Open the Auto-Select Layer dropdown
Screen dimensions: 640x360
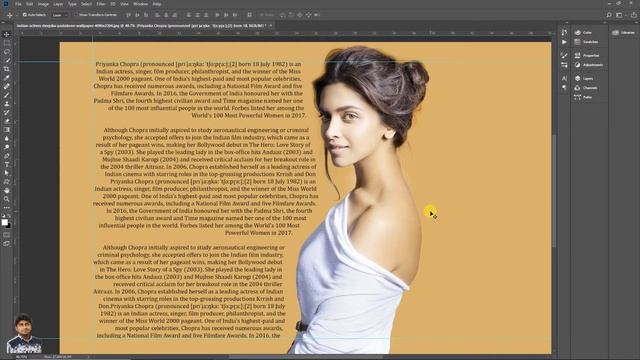[60, 15]
